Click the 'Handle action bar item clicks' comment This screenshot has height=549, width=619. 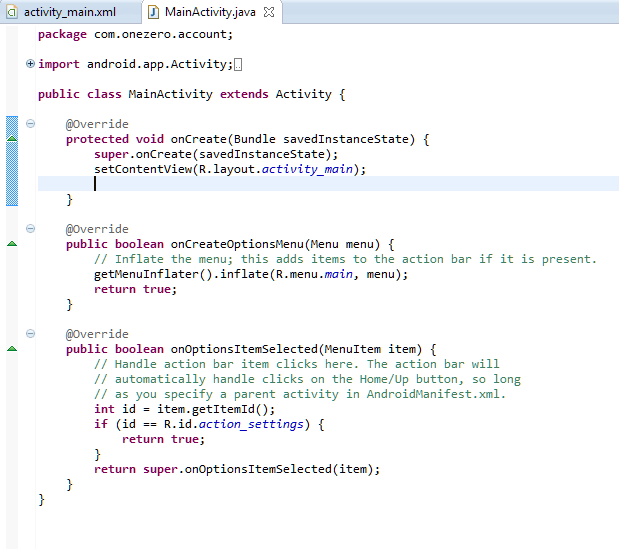296,364
